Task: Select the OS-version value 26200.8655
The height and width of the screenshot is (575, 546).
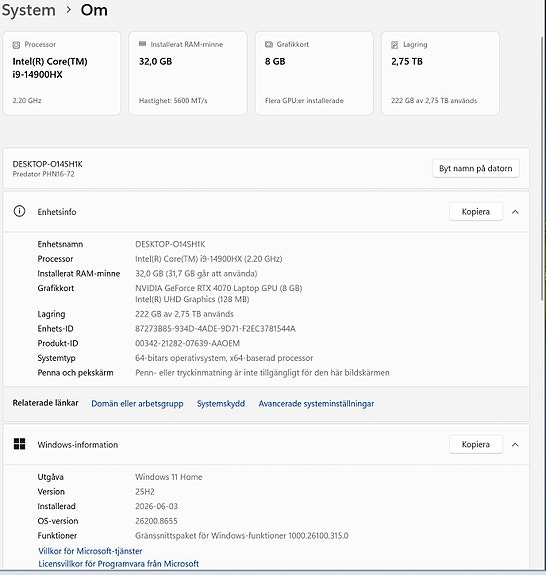Action: point(156,521)
